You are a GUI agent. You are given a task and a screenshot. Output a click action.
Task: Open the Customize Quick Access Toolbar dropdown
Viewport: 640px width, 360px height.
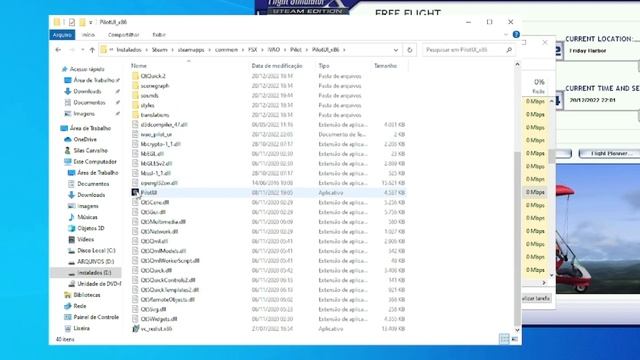tap(91, 22)
